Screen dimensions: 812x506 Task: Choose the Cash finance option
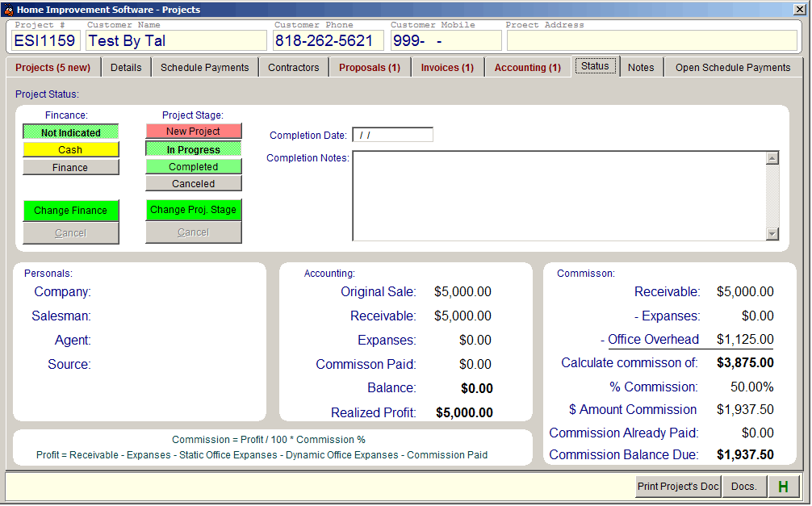click(71, 149)
